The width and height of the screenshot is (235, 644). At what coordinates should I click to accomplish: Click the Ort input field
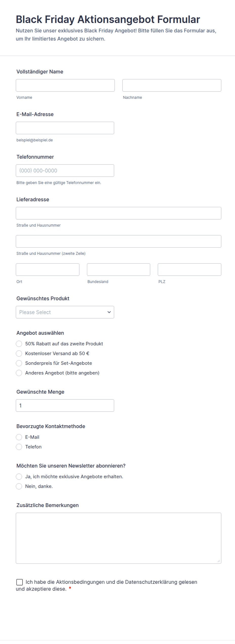coord(48,270)
